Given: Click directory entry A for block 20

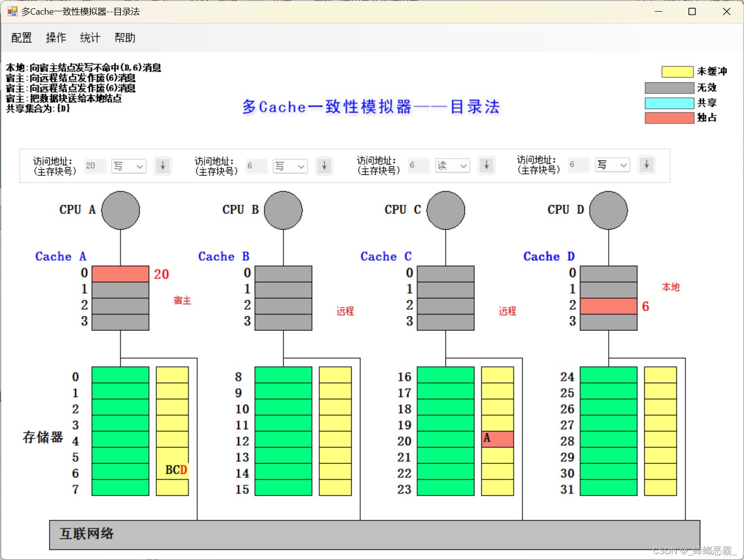Looking at the screenshot, I should [497, 439].
